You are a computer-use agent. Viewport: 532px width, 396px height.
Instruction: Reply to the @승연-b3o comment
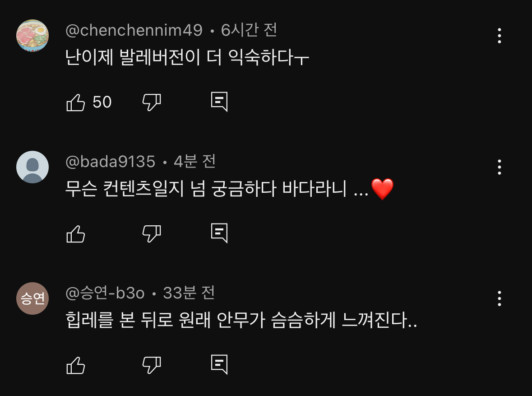(219, 365)
